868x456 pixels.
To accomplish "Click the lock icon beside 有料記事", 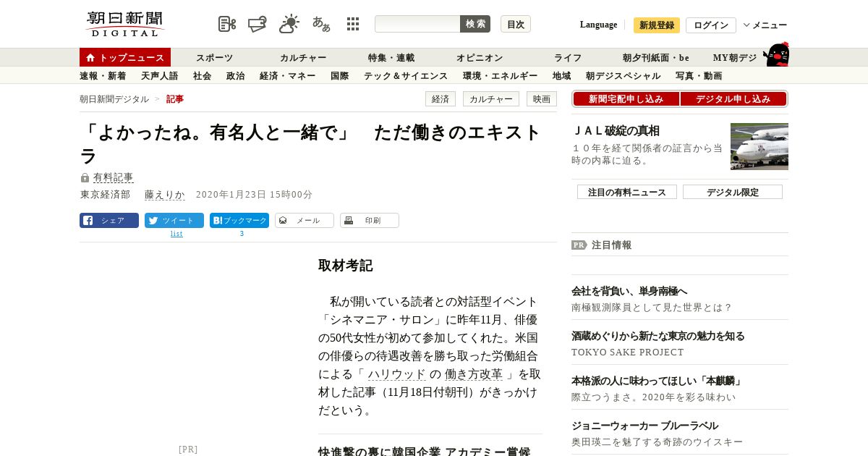I will click(x=85, y=177).
